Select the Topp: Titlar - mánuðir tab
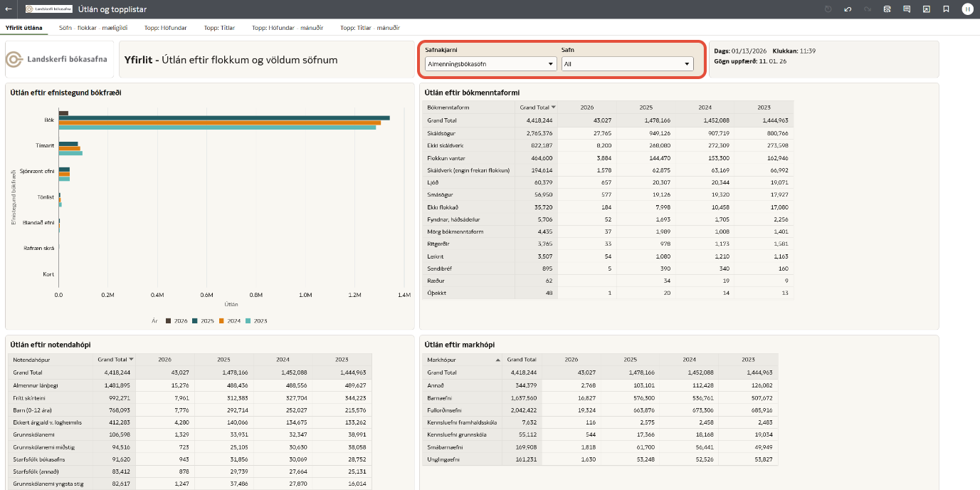 point(369,28)
